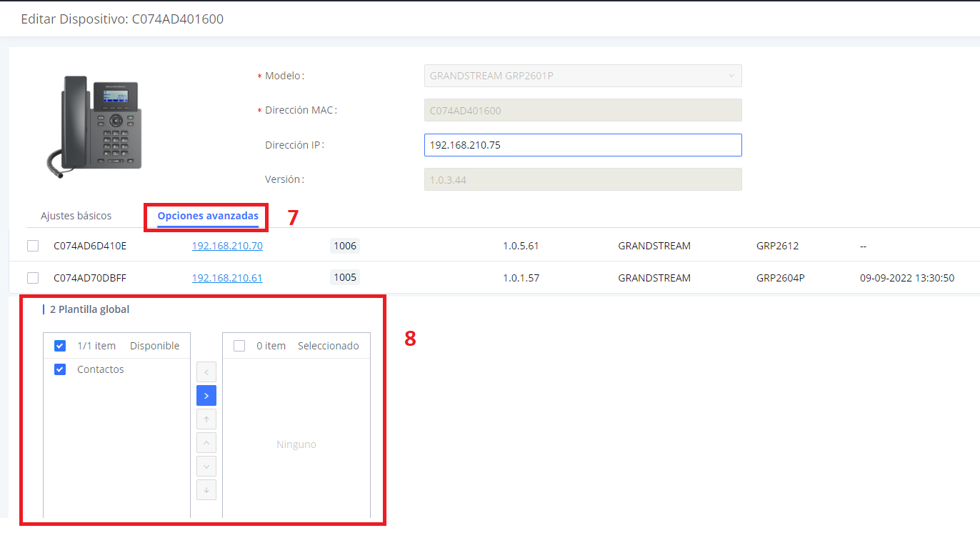
Task: Click the 1006 extension badge
Action: pos(345,245)
